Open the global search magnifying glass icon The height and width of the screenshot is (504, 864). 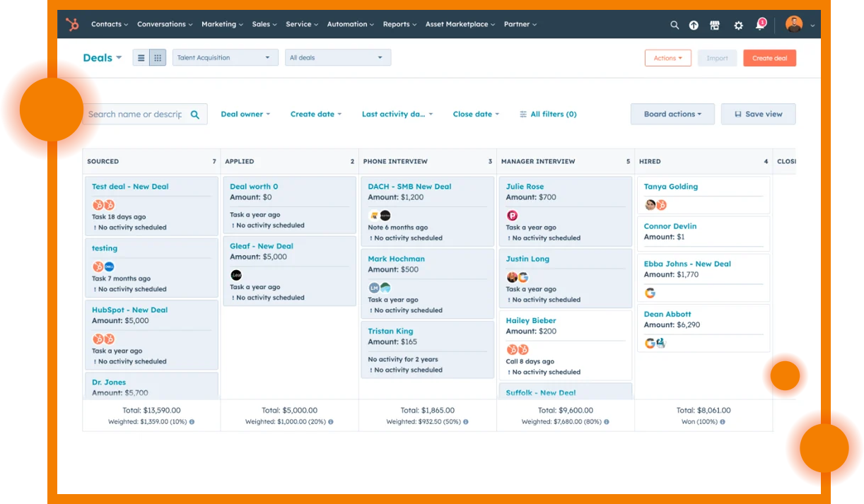[x=675, y=24]
